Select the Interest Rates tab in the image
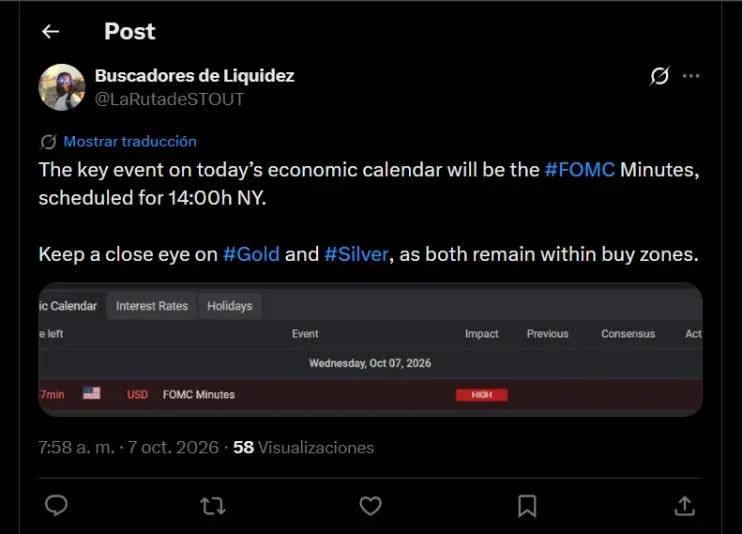The image size is (742, 534). coord(152,306)
